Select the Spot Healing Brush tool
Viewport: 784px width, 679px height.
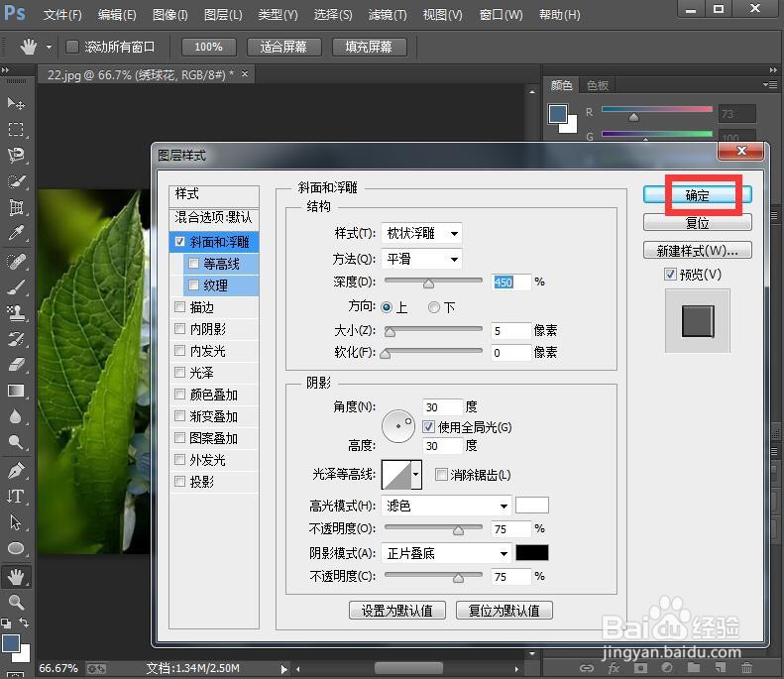(16, 262)
